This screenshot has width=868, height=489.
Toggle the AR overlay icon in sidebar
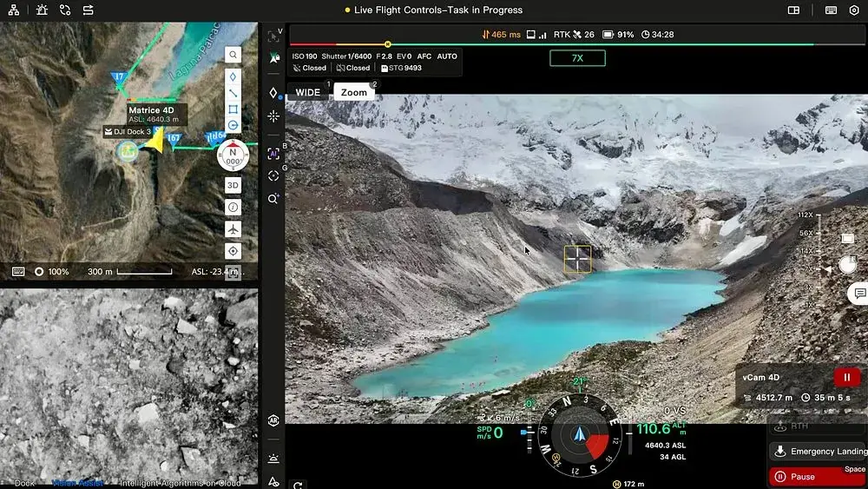273,421
